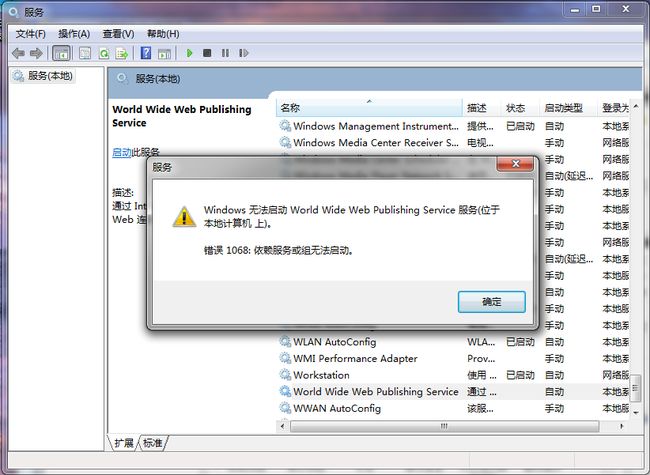Select Windows Management Instrument... service name
Image resolution: width=650 pixels, height=475 pixels.
coord(376,126)
